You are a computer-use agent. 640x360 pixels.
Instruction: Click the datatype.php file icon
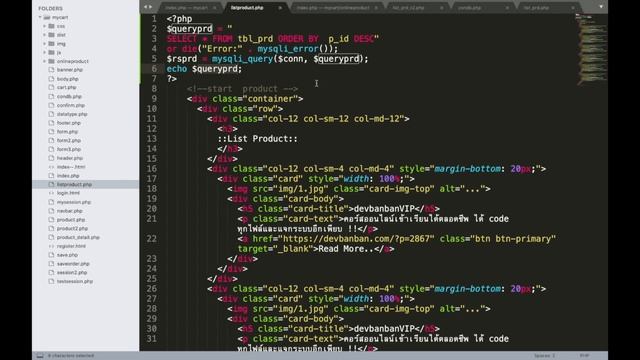(x=51, y=114)
